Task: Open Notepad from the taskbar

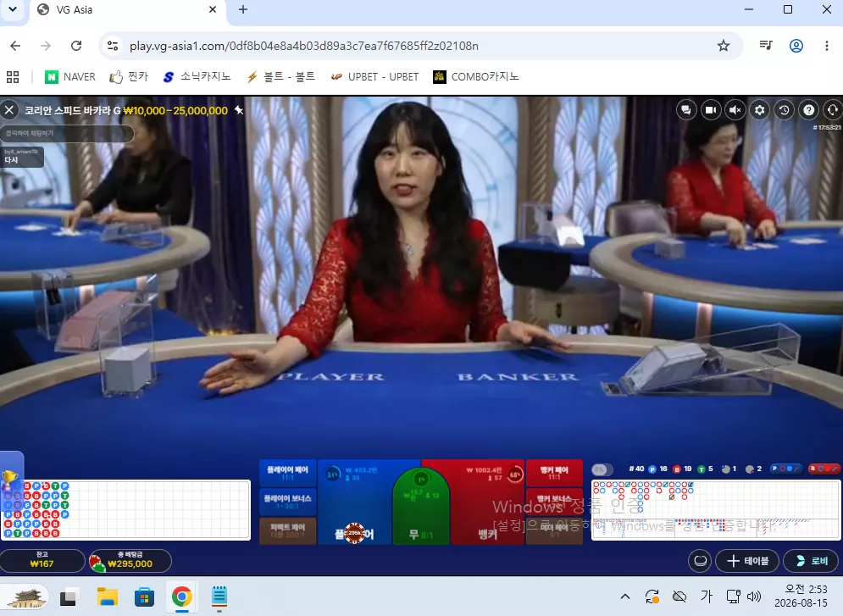Action: point(219,597)
